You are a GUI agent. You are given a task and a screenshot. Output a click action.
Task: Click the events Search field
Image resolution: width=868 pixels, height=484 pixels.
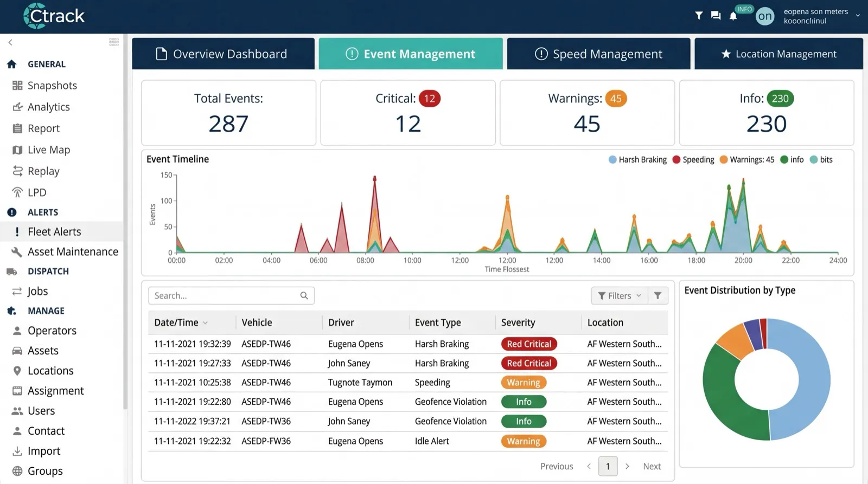[x=231, y=295]
